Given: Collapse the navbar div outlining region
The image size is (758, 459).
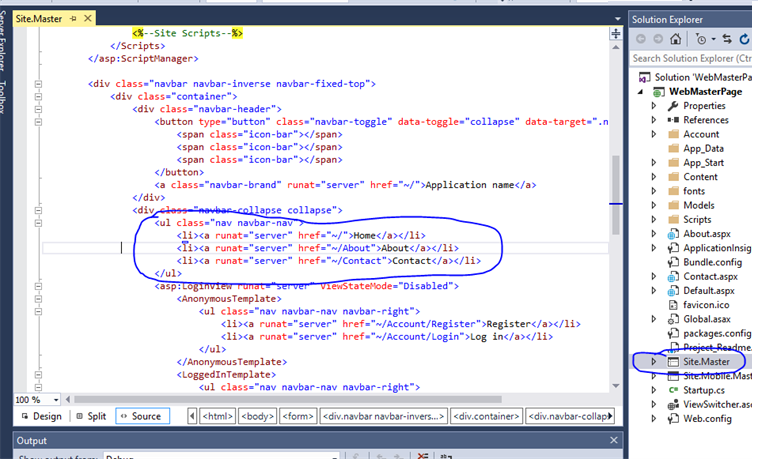Looking at the screenshot, I should [x=38, y=84].
